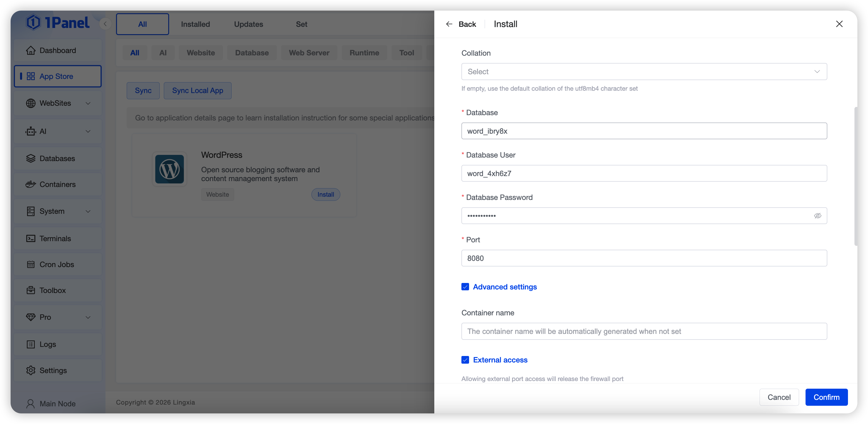
Task: Click the Dashboard home icon
Action: [31, 51]
